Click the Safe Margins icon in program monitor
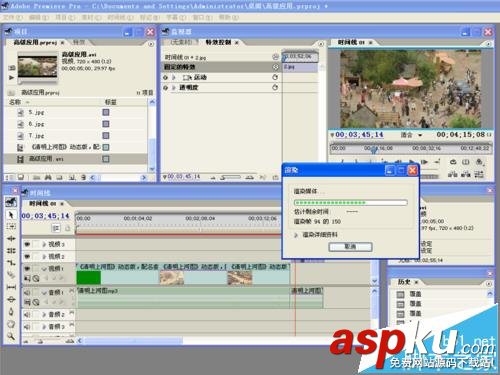 coord(466,162)
